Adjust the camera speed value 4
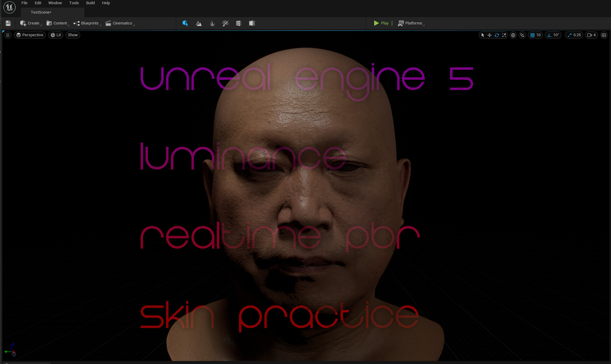611x364 pixels. (x=592, y=35)
